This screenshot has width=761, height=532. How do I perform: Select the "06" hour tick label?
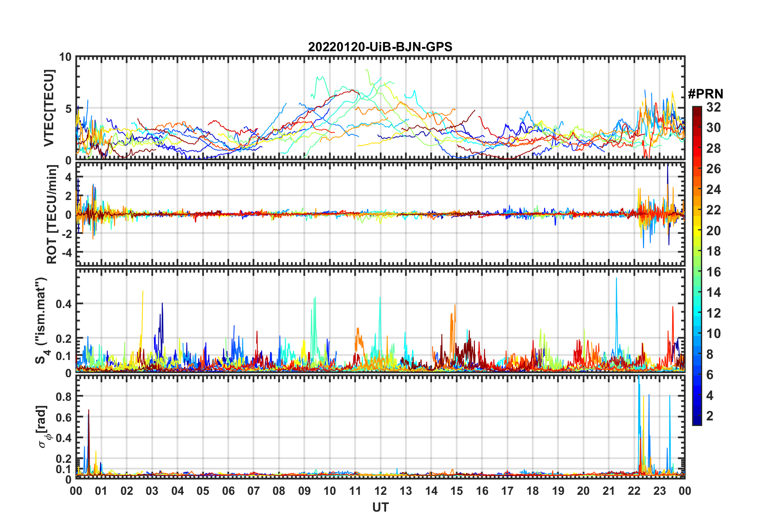(228, 491)
